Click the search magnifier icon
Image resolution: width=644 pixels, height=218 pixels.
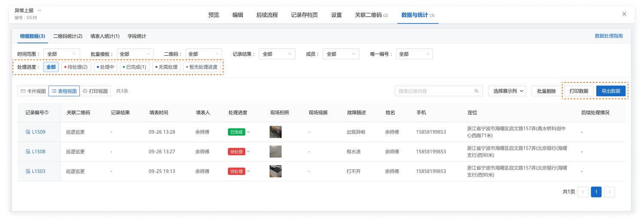tap(476, 91)
